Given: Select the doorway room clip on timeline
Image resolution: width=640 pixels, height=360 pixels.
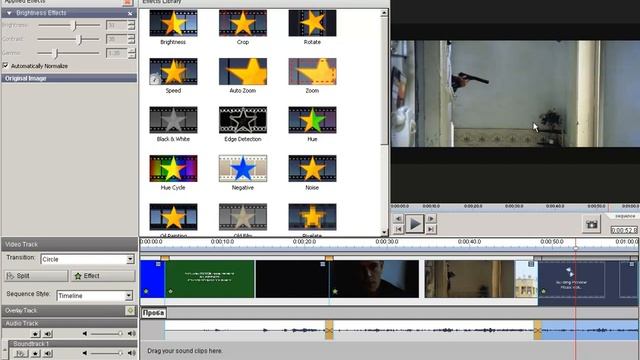Looking at the screenshot, I should tap(469, 279).
